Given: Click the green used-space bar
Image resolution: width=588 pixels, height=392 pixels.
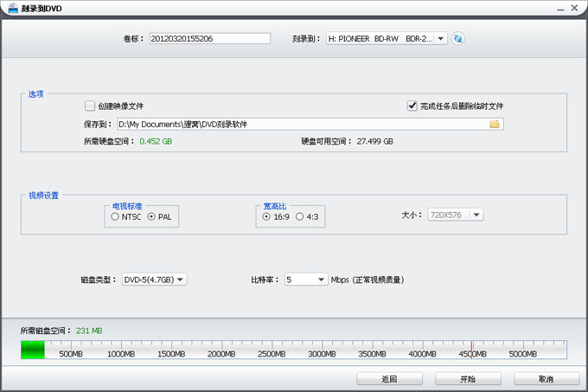Looking at the screenshot, I should (33, 350).
